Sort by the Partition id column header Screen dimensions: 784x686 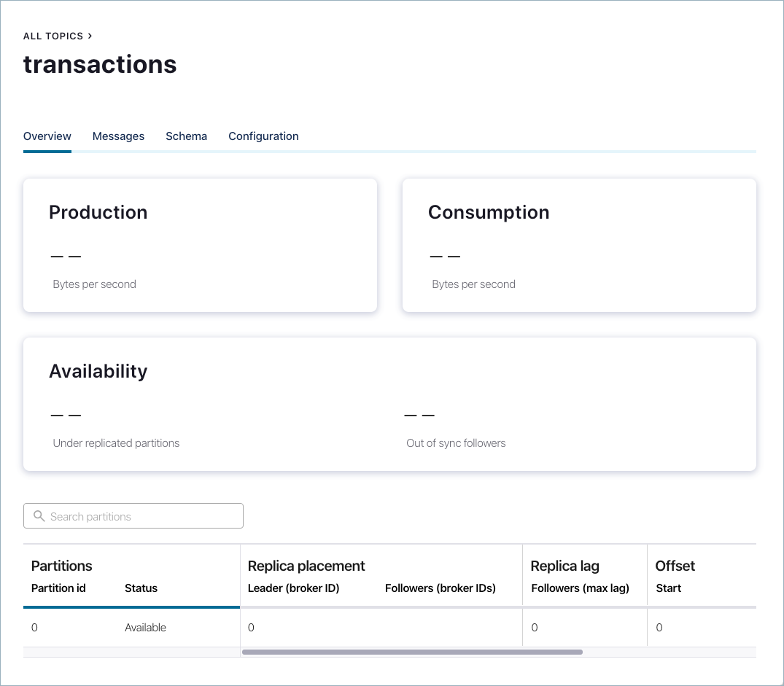coord(58,588)
